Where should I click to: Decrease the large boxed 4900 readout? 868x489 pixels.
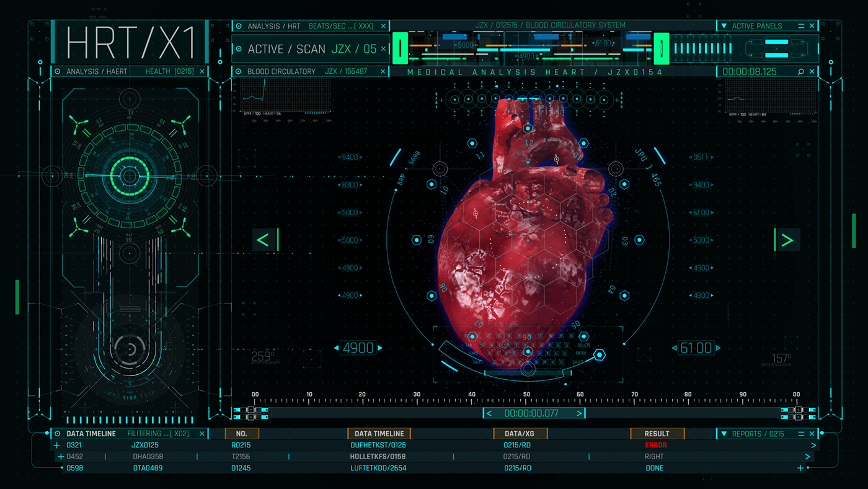click(337, 348)
